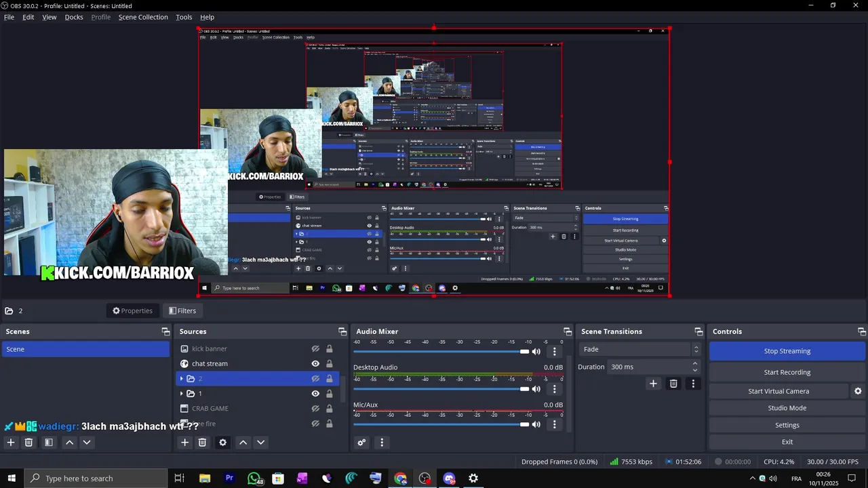Open Premiere Pro from the taskbar

(229, 479)
